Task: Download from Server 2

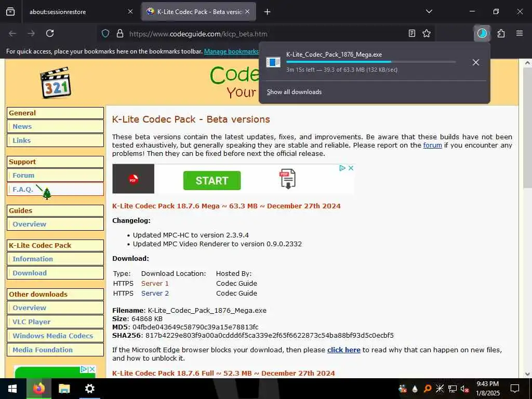Action: click(155, 293)
